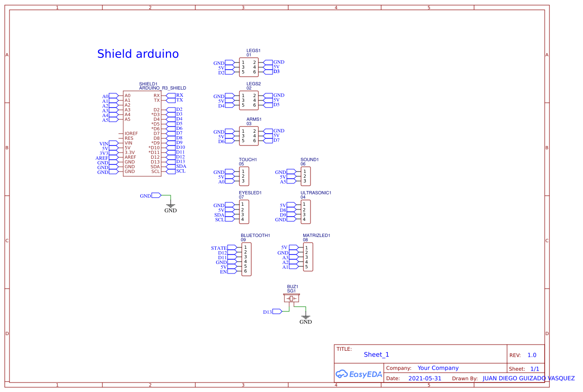Viewport: 583px width, 392px height.
Task: Select the SOUND1 connector label
Action: (310, 160)
